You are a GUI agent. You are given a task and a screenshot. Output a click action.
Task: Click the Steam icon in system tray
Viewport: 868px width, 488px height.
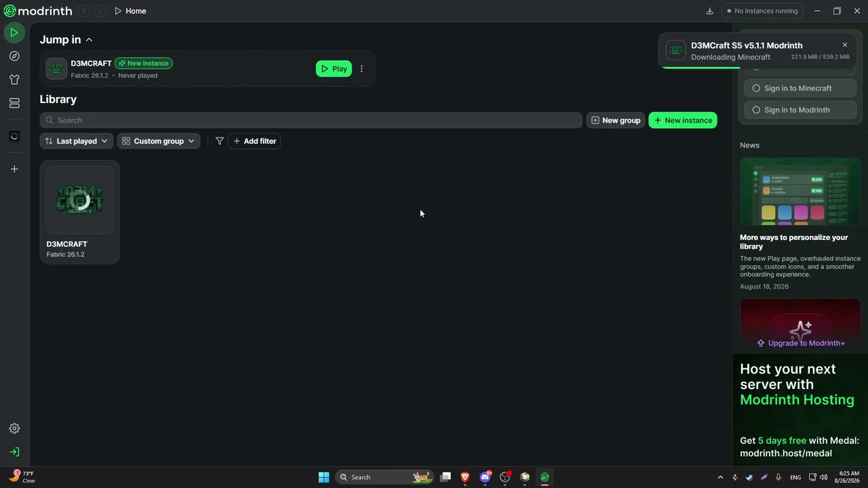coord(749,477)
